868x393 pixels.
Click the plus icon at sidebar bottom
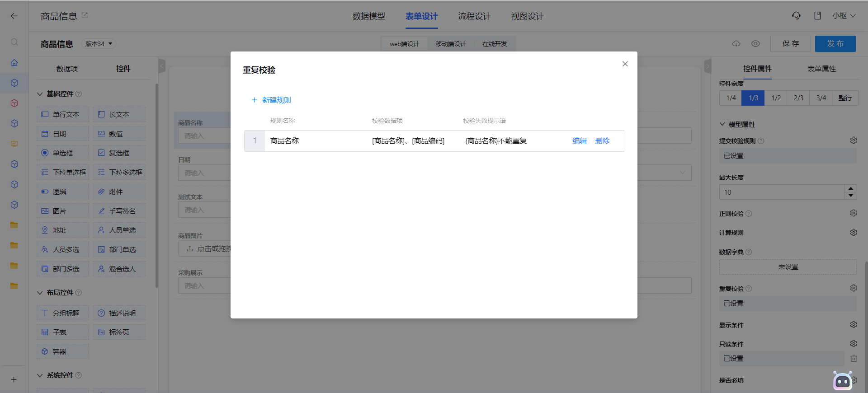[14, 379]
